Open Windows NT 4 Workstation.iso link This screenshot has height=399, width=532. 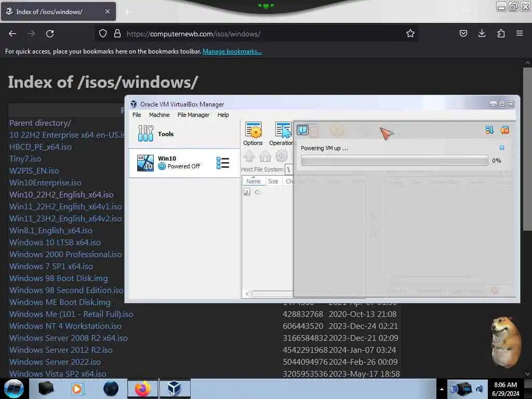[x=65, y=326]
